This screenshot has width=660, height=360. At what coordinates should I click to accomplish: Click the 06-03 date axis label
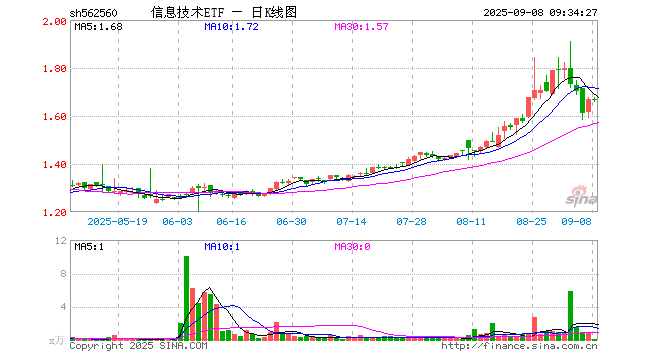(x=178, y=221)
